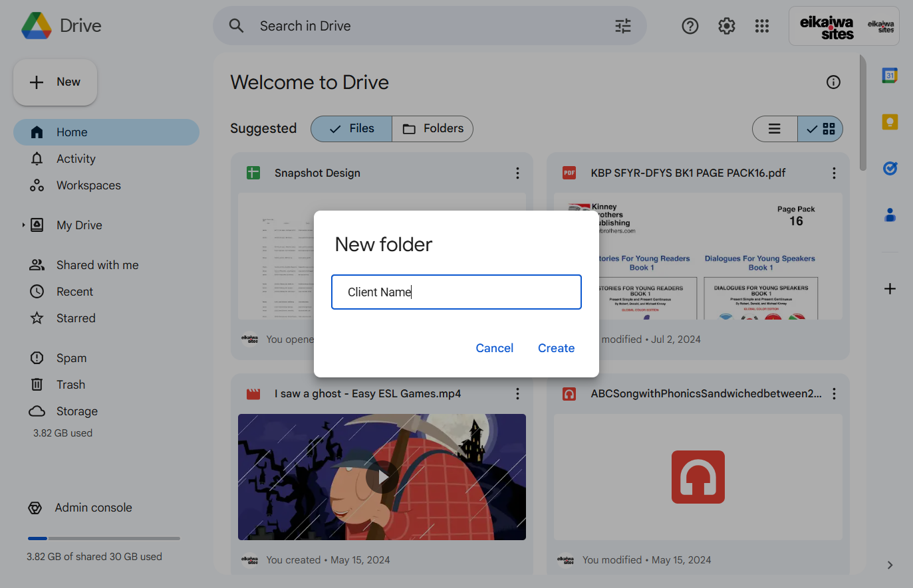Click the New button
The image size is (913, 588).
coord(55,82)
